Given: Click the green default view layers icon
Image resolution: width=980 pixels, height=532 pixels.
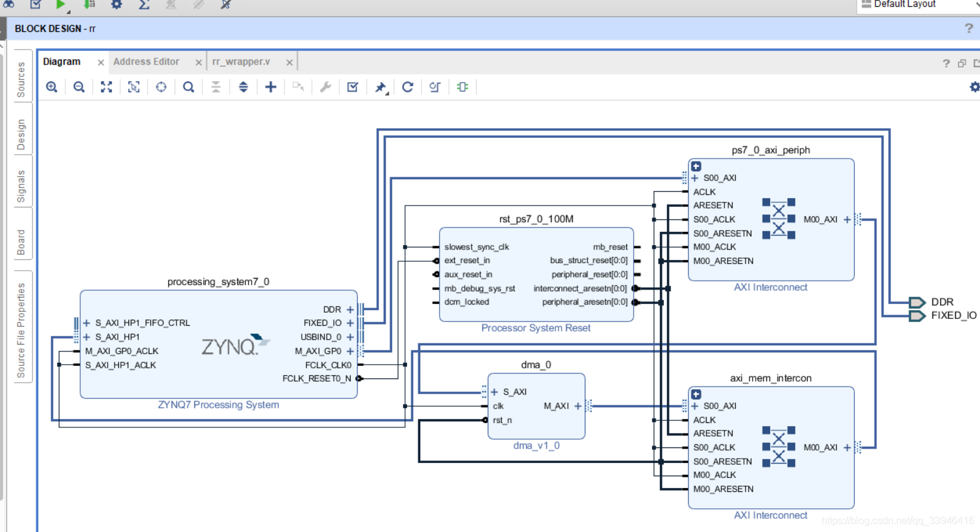Looking at the screenshot, I should click(x=463, y=87).
